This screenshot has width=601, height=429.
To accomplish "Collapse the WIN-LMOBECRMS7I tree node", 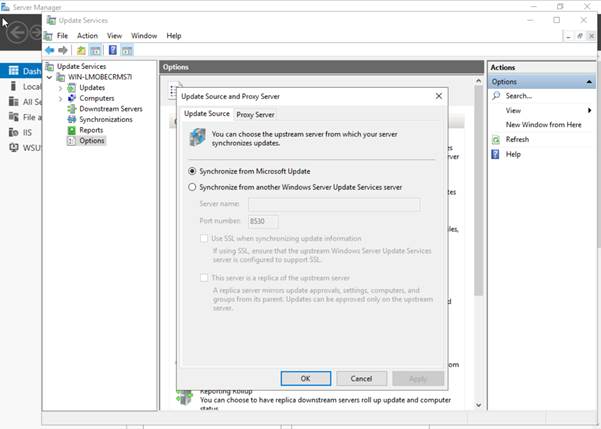I will click(49, 77).
